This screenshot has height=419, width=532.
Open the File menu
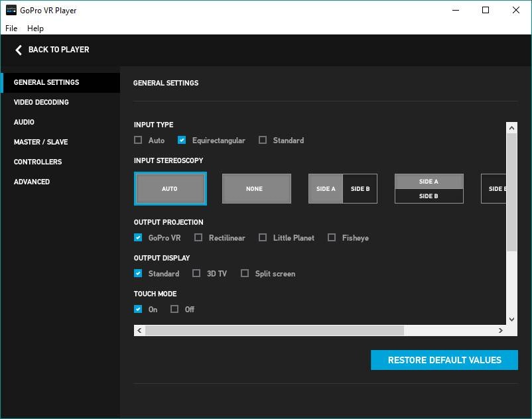pyautogui.click(x=11, y=29)
